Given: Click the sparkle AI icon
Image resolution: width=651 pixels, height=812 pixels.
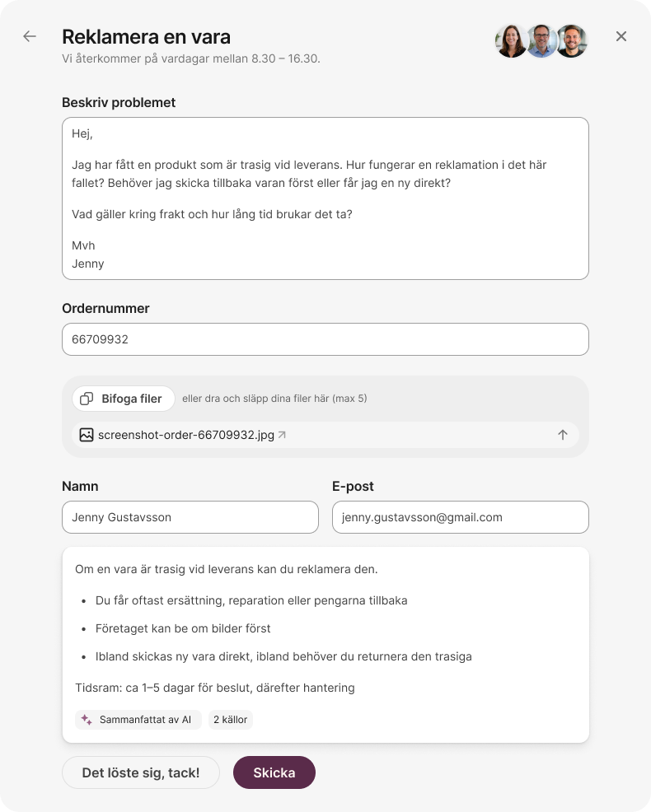Looking at the screenshot, I should [x=87, y=720].
